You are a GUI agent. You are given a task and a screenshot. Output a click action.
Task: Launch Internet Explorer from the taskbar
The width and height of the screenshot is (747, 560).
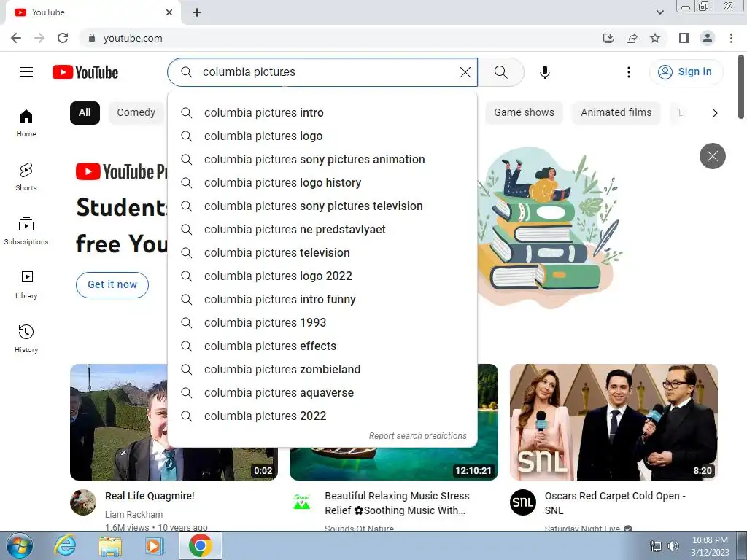[65, 545]
